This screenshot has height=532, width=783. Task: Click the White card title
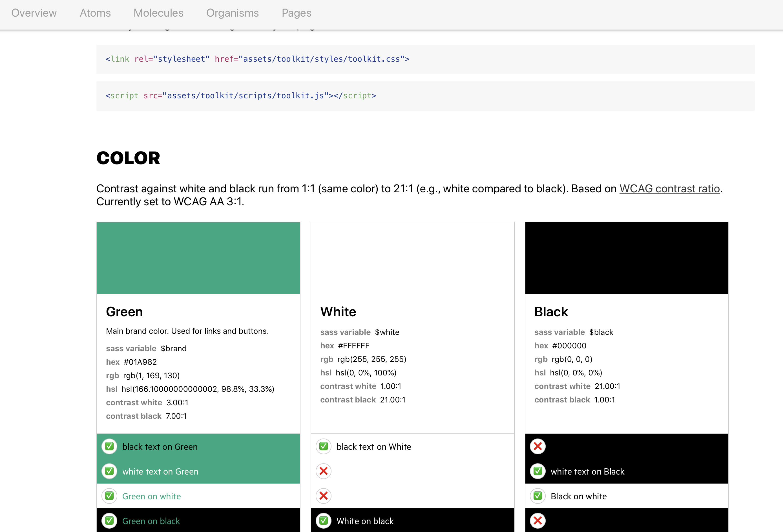pyautogui.click(x=338, y=312)
